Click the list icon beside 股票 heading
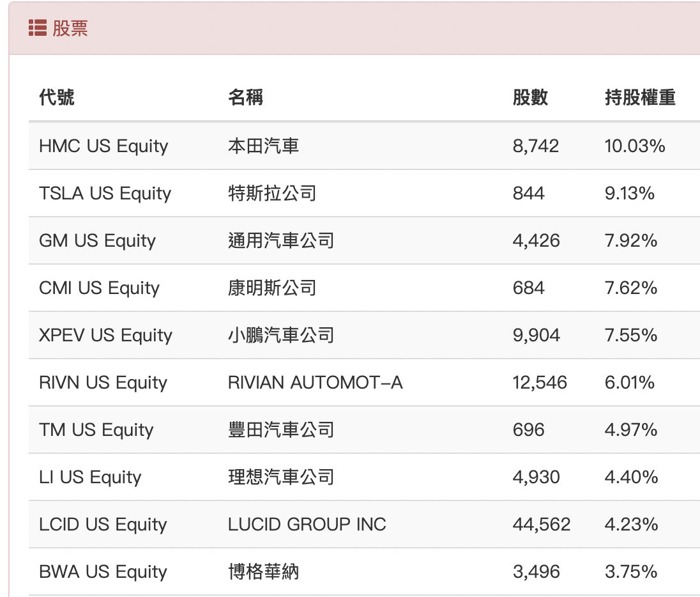700x597 pixels. pos(38,27)
